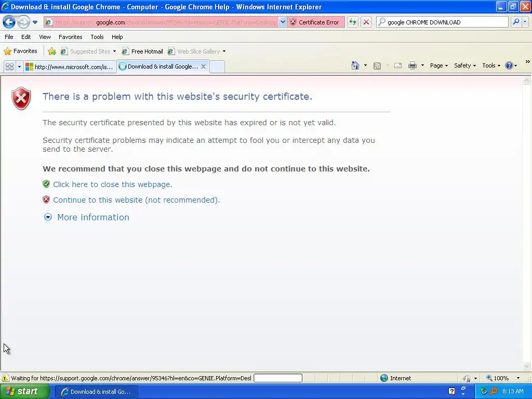This screenshot has width=532, height=399.
Task: Click the tray network shield icon
Action: [x=484, y=391]
